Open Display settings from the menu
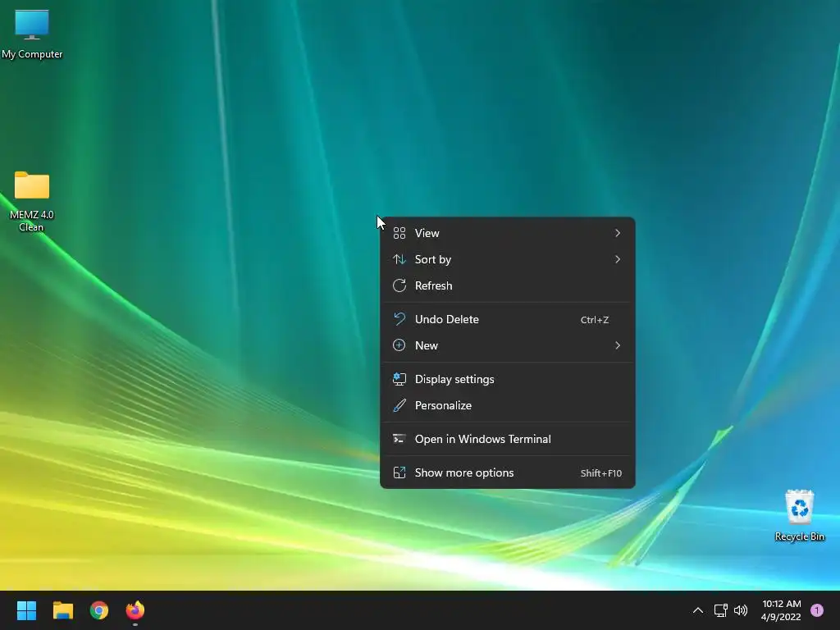 pyautogui.click(x=507, y=379)
